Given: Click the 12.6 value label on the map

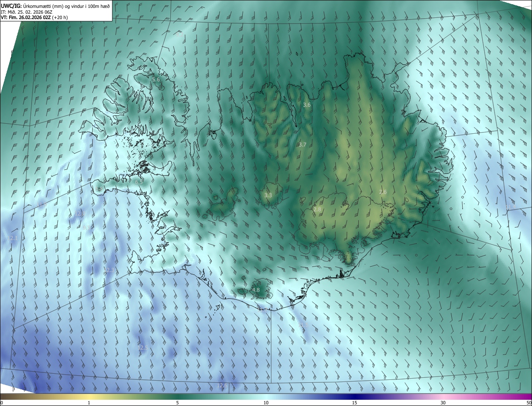Looking at the screenshot, I should [x=222, y=386].
